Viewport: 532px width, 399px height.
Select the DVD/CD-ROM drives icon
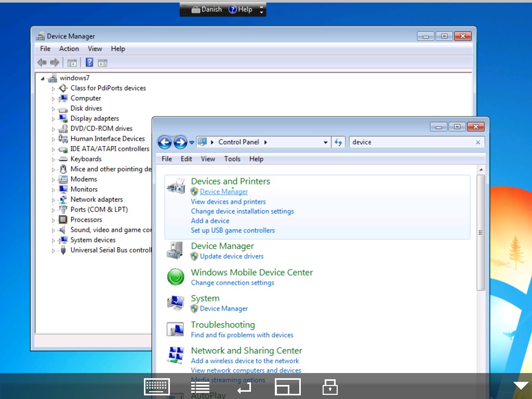pyautogui.click(x=63, y=129)
